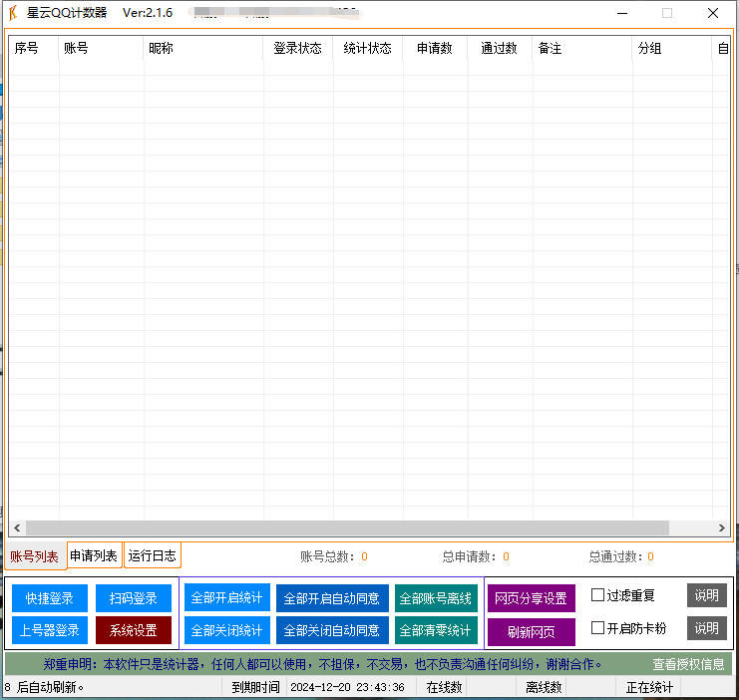Click 说明 button beside 过滤重复
Screen dimensions: 739x700
(706, 595)
